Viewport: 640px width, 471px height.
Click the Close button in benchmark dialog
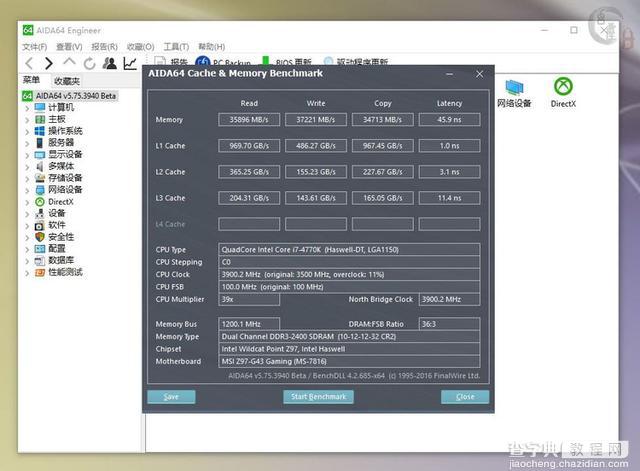click(465, 397)
